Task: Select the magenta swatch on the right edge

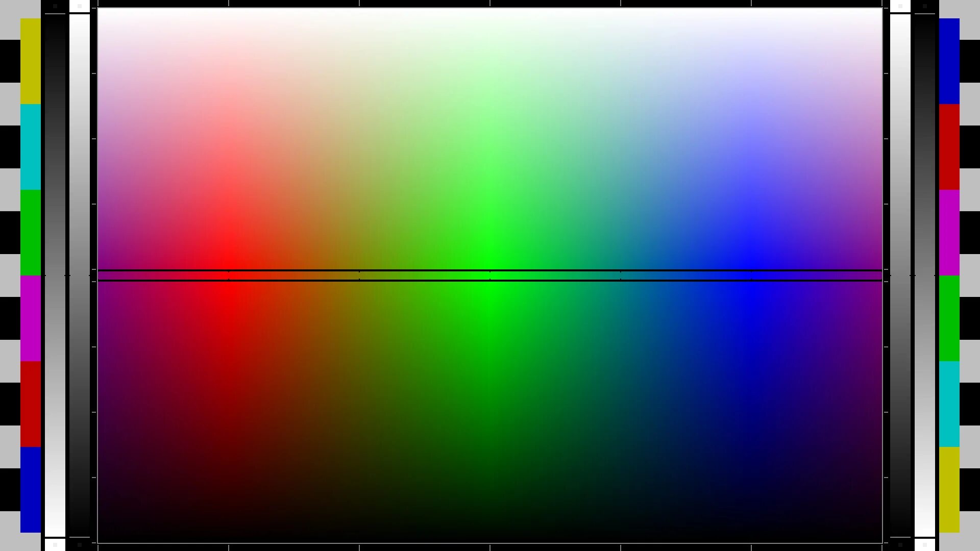Action: tap(949, 233)
